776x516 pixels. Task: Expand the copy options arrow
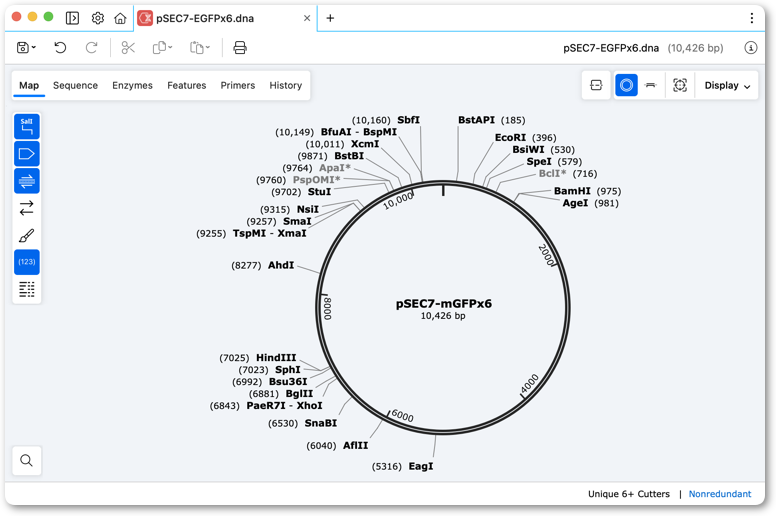coord(170,47)
